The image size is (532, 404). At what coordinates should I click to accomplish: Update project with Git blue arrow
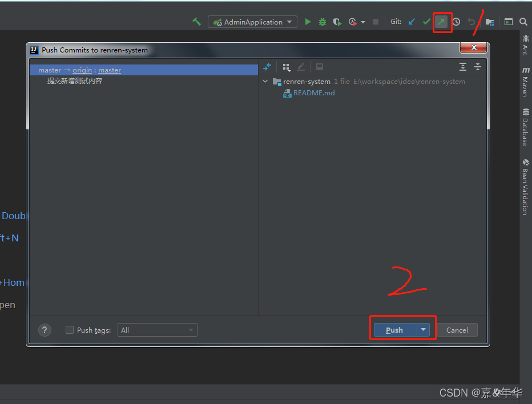412,22
